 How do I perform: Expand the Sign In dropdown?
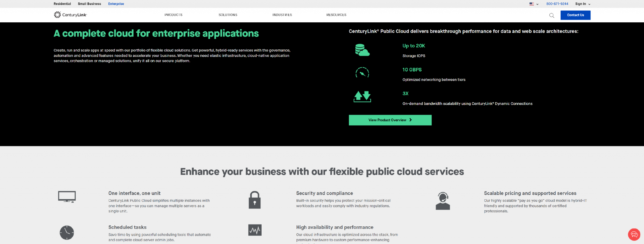pyautogui.click(x=583, y=4)
